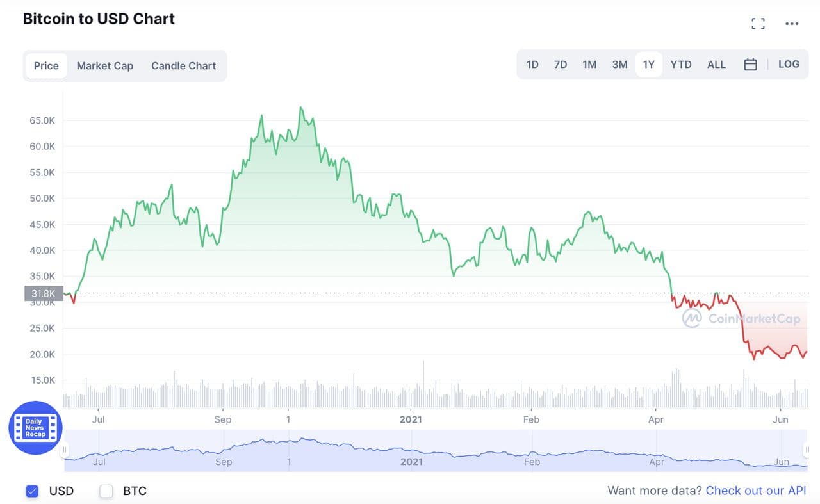
Task: Click the left range slider handle
Action: (x=64, y=450)
